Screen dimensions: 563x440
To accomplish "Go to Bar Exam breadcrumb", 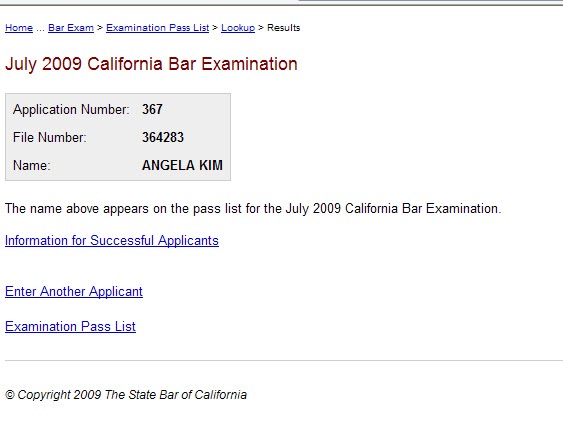I will click(71, 28).
